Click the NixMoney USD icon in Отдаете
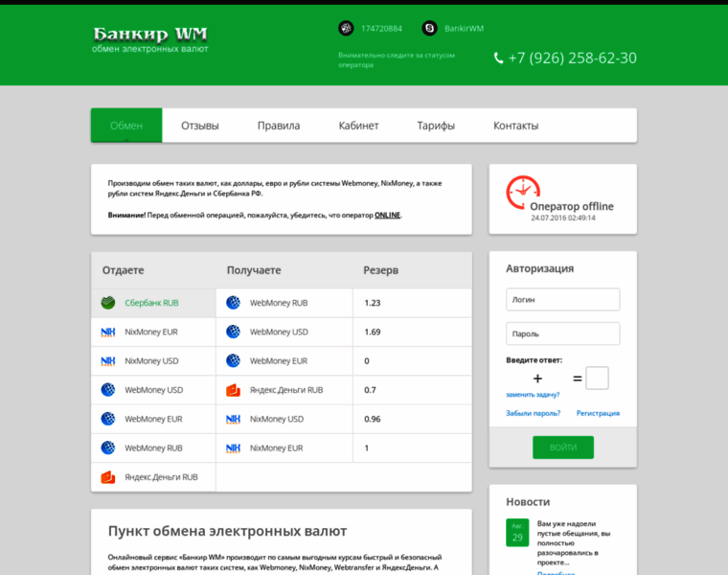This screenshot has width=728, height=575. (x=108, y=361)
